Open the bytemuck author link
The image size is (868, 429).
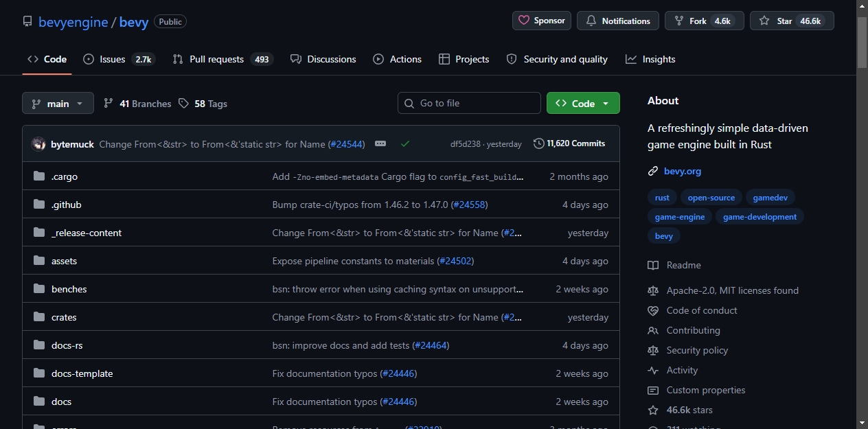[72, 144]
